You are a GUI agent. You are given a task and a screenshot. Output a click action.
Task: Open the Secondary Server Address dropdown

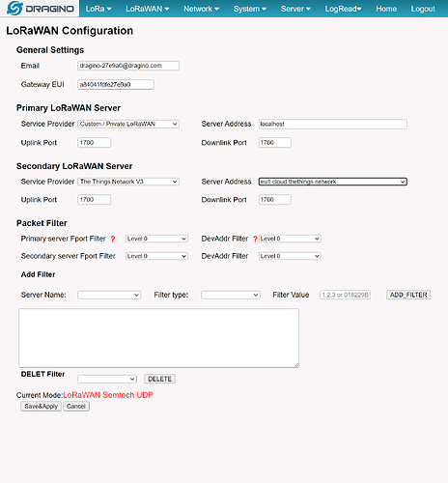point(333,182)
